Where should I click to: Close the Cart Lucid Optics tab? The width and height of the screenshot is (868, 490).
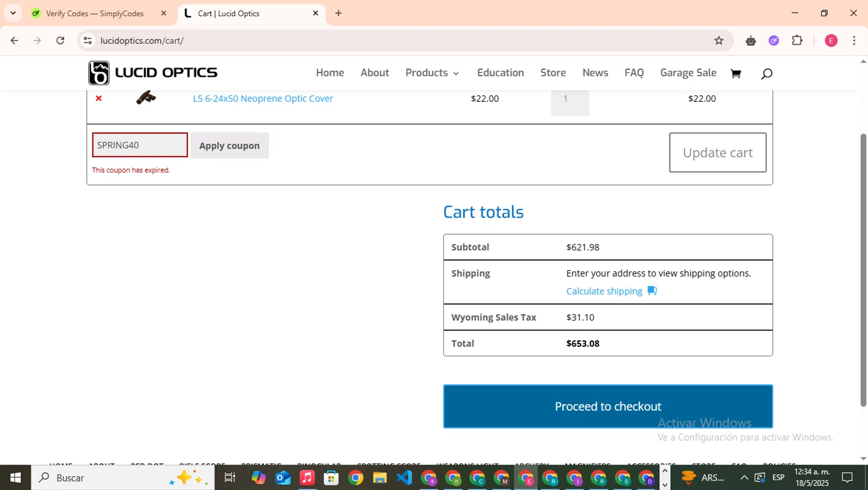(315, 13)
